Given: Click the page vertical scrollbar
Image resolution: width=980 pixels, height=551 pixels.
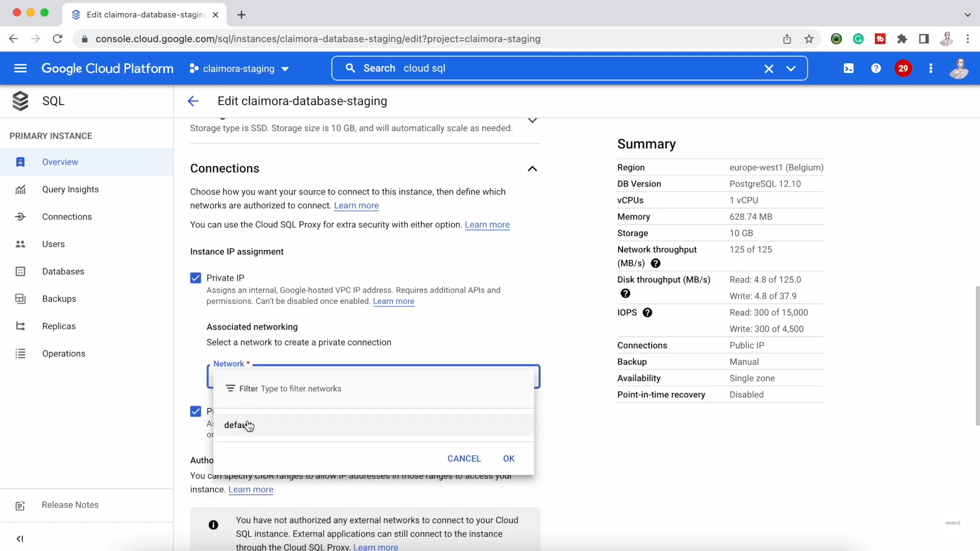Looking at the screenshot, I should tap(977, 356).
